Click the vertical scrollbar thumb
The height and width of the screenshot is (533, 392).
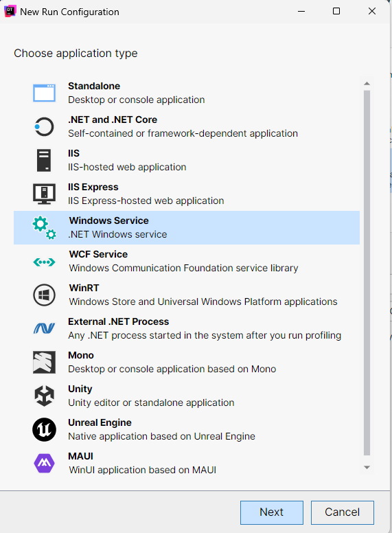[367, 273]
